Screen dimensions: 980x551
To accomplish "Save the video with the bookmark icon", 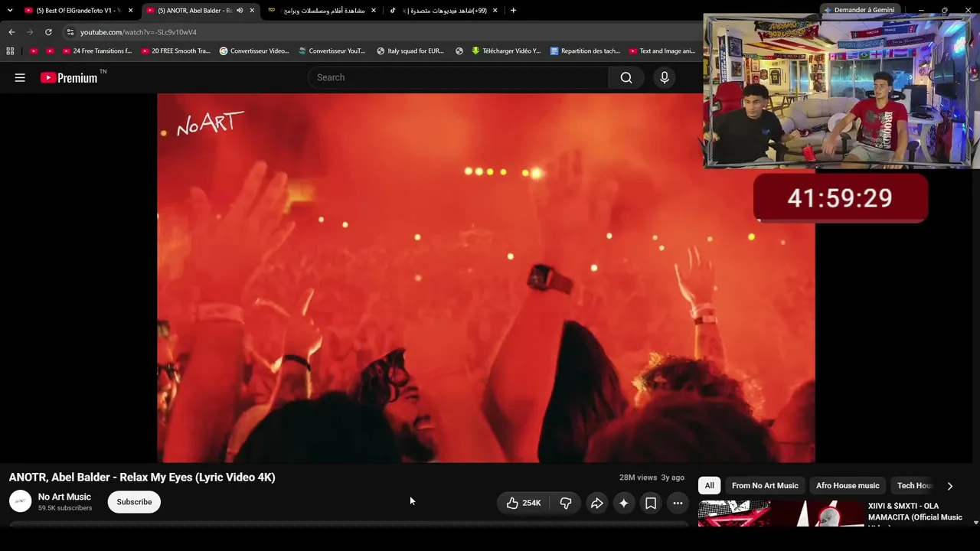I will tap(651, 503).
